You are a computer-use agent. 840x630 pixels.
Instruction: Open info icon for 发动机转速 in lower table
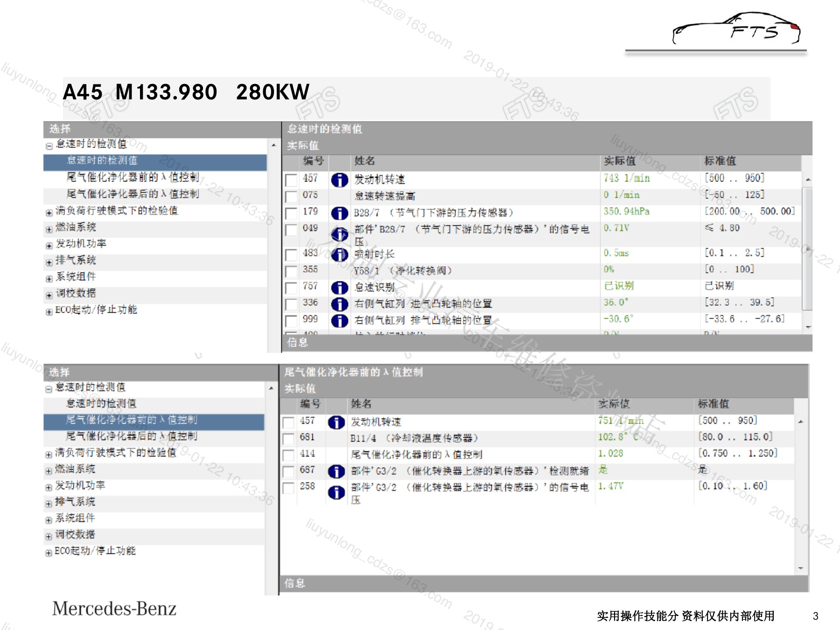(x=336, y=422)
